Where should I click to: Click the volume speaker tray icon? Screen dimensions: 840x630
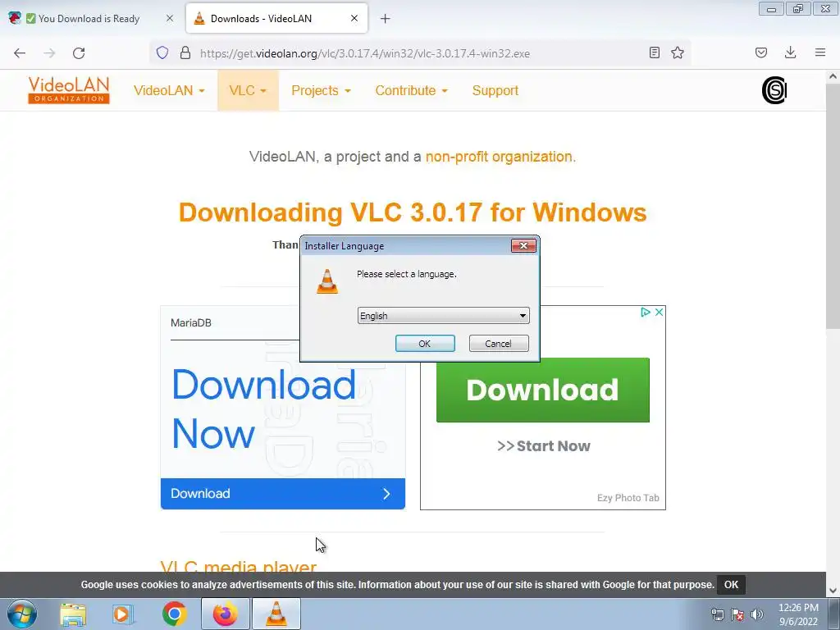coord(757,614)
